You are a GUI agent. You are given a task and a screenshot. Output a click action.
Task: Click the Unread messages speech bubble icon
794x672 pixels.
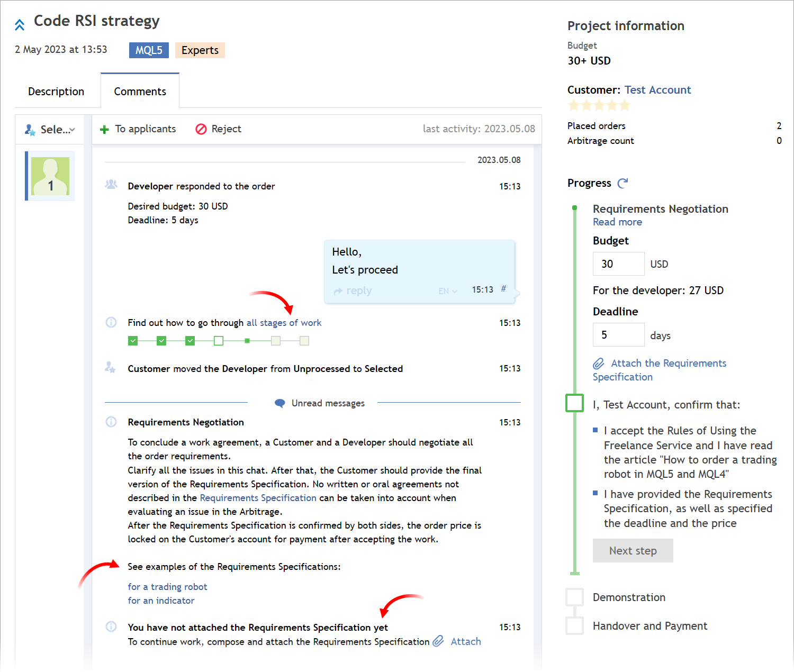tap(279, 403)
